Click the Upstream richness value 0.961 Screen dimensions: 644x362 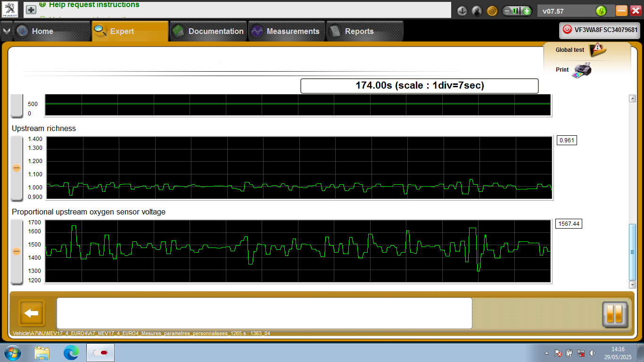click(567, 140)
